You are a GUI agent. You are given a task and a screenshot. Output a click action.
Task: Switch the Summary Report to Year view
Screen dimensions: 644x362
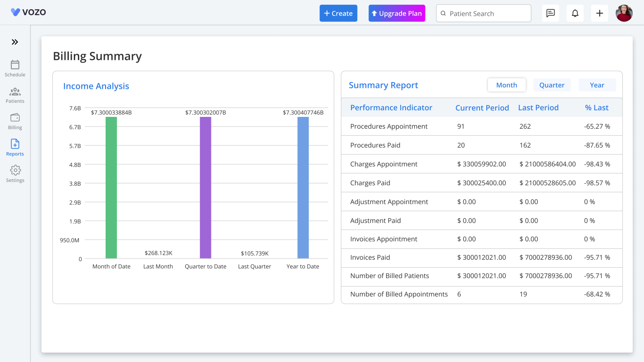click(597, 85)
